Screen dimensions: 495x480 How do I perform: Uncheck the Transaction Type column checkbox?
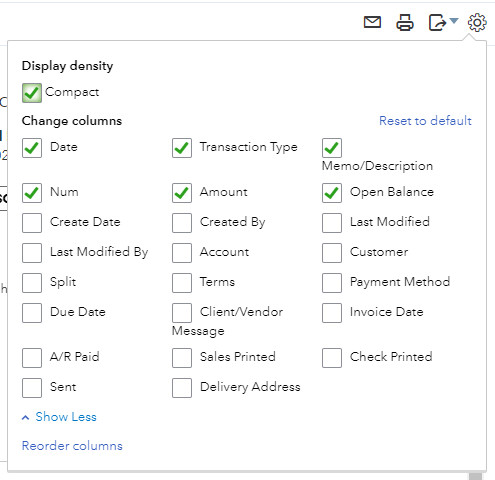click(182, 148)
